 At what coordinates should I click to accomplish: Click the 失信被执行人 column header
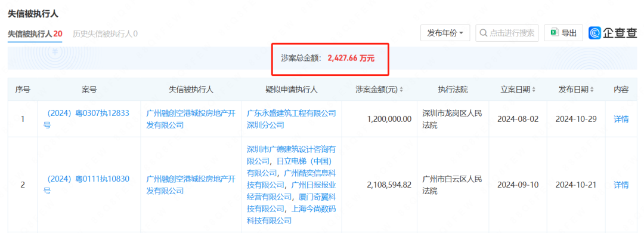coord(191,90)
